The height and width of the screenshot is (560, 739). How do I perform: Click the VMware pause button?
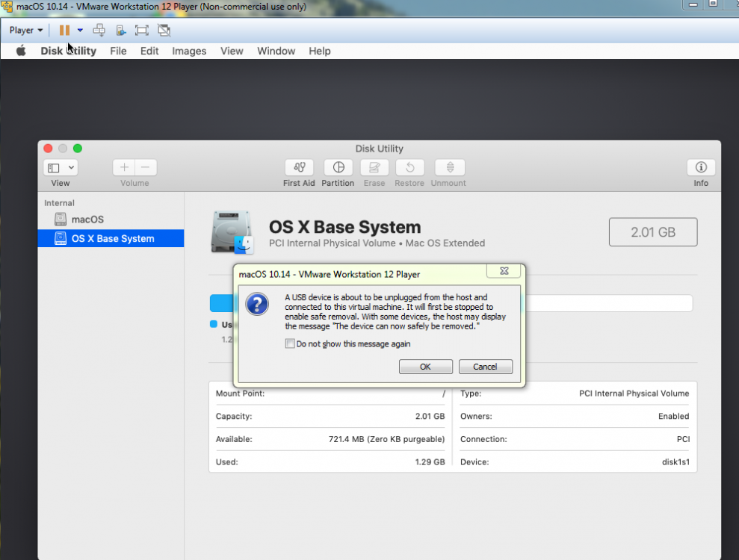point(64,30)
